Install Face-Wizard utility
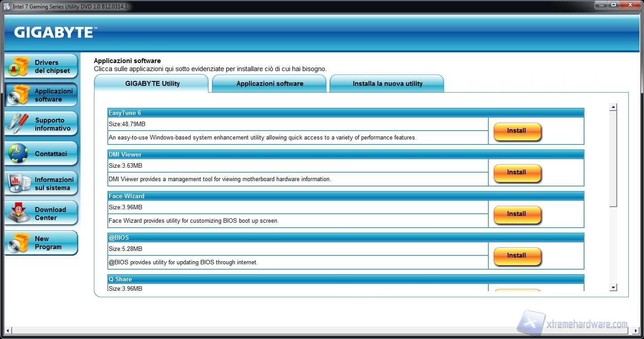The width and height of the screenshot is (644, 339). 517,214
